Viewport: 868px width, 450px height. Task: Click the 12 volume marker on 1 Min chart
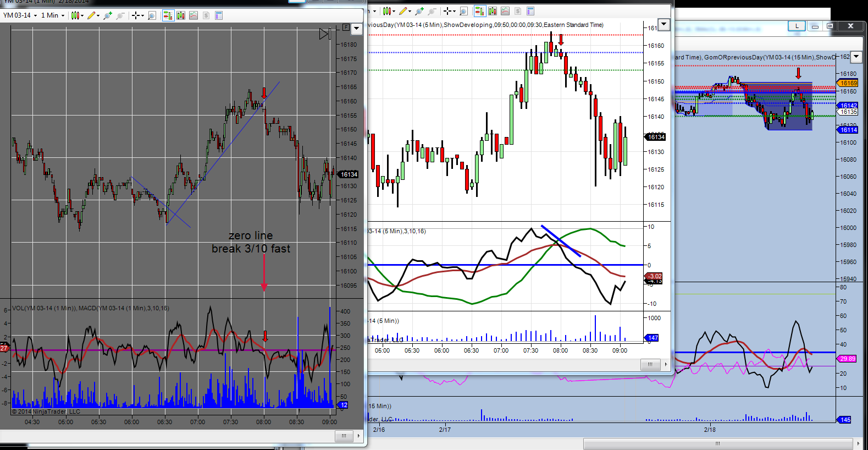coord(344,405)
